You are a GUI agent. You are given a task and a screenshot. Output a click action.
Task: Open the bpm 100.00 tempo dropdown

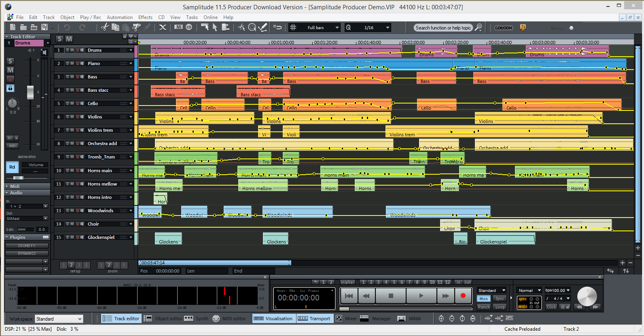click(558, 290)
